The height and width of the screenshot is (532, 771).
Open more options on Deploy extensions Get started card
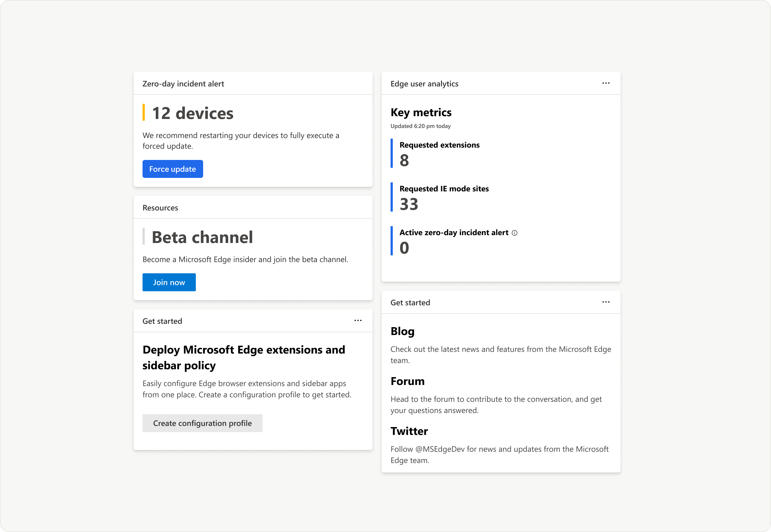pyautogui.click(x=358, y=321)
